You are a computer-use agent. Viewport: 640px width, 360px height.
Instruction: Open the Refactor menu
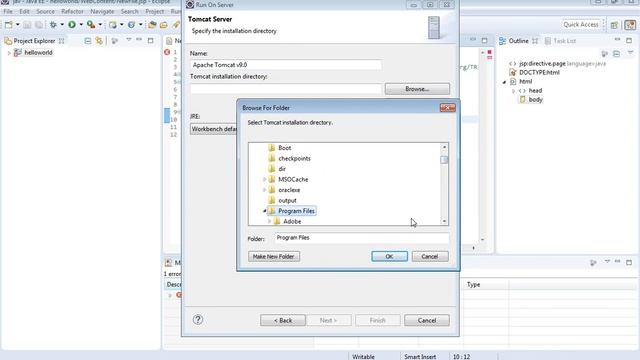(x=72, y=11)
